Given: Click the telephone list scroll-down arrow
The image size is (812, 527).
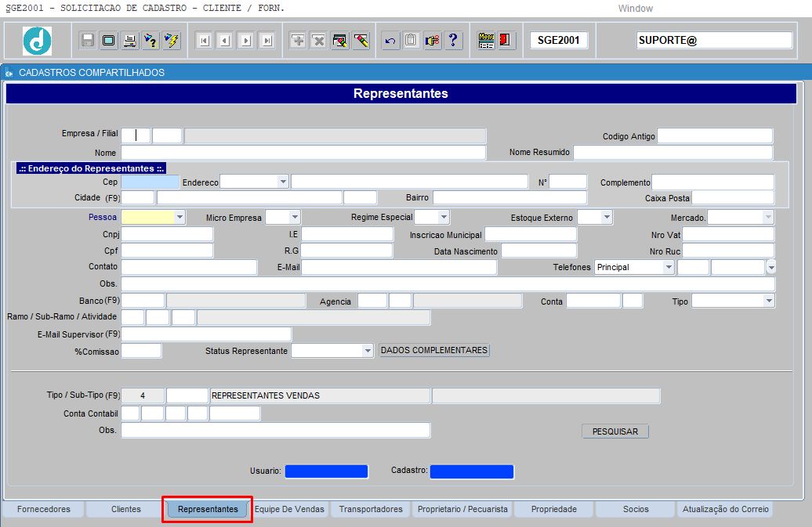Looking at the screenshot, I should tap(771, 267).
